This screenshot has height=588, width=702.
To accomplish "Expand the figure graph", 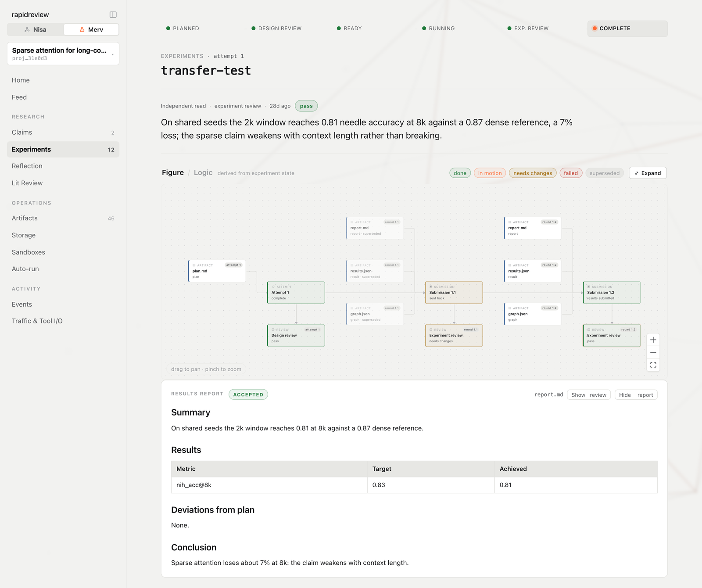I will click(648, 173).
